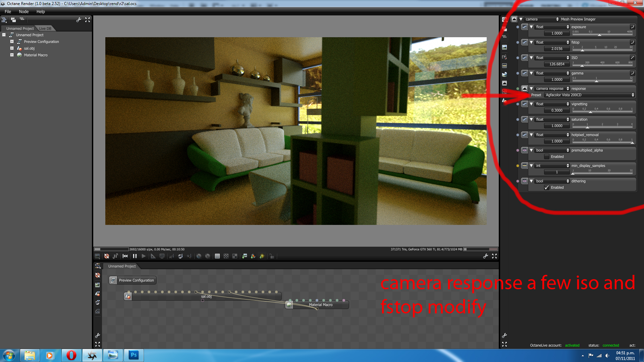Switch to the Live DB tab
644x362 pixels.
pos(45,28)
